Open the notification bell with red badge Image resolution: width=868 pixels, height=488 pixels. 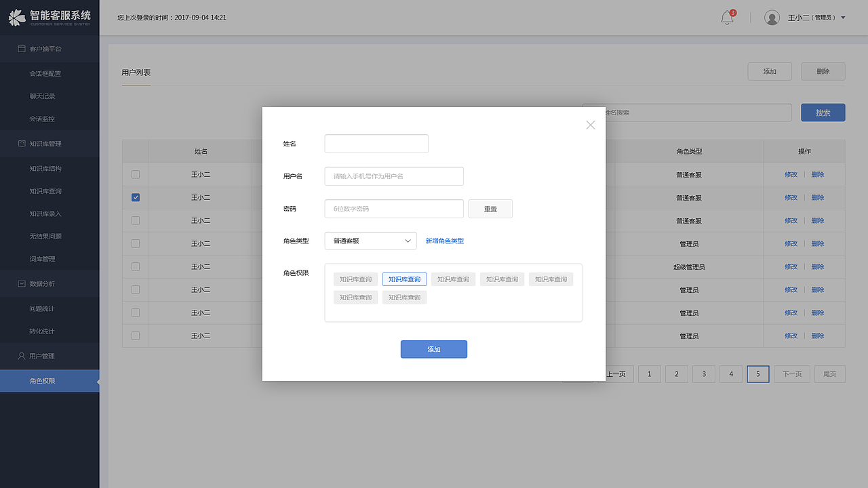(x=728, y=18)
